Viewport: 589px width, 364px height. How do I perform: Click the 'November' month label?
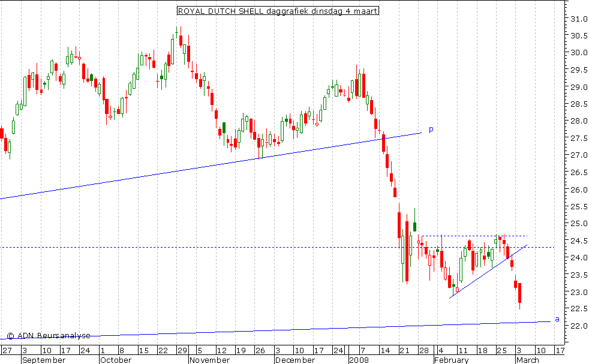209,360
